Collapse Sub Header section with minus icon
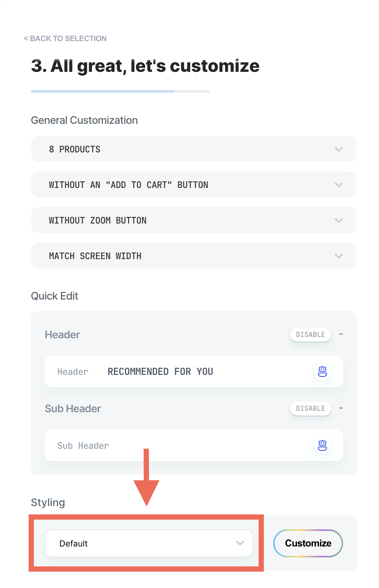Screen dimensions: 379x588 (341, 408)
